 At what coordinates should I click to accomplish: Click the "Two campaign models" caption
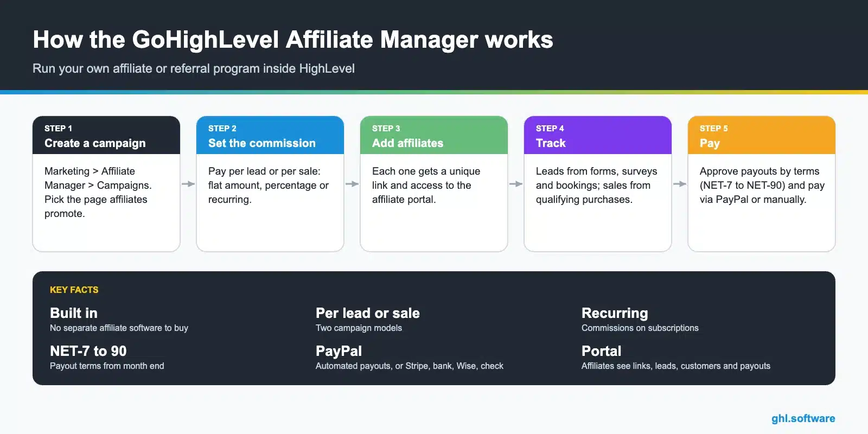tap(359, 328)
